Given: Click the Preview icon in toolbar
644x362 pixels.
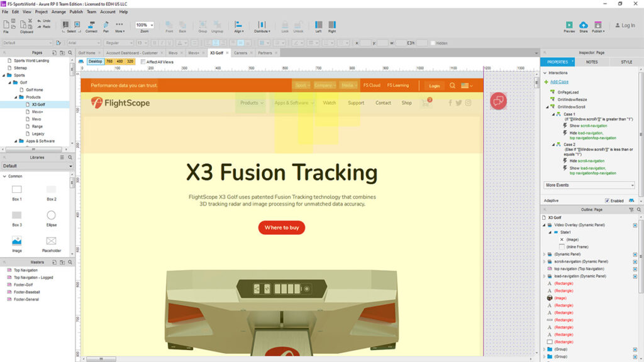Looking at the screenshot, I should 569,25.
